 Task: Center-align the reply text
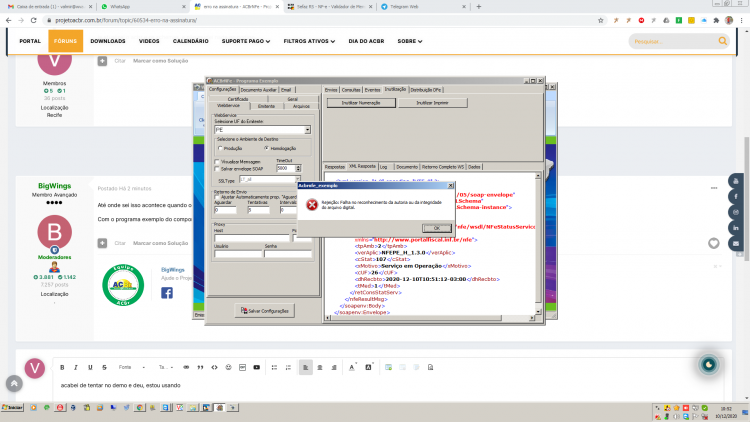click(320, 367)
